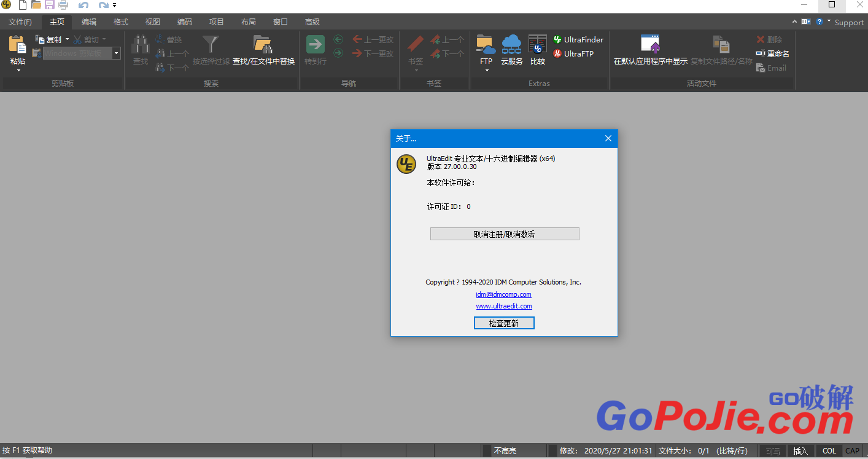Click the Open folder icon in quick access toolbar
Viewport: 868px width, 459px height.
click(36, 5)
